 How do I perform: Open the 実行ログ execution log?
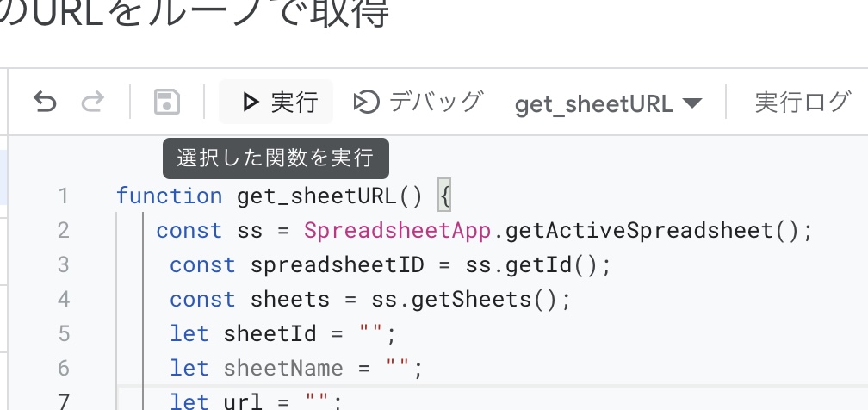(x=802, y=103)
